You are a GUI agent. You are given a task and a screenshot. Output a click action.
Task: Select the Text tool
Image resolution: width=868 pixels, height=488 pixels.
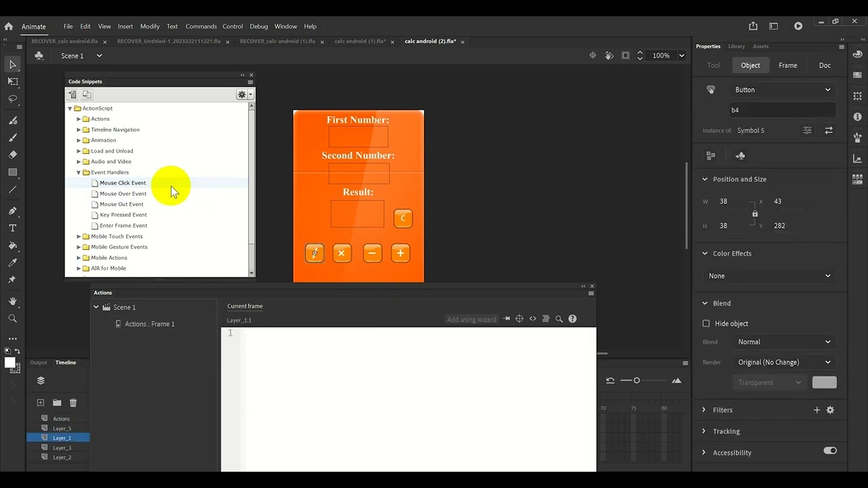(x=12, y=228)
